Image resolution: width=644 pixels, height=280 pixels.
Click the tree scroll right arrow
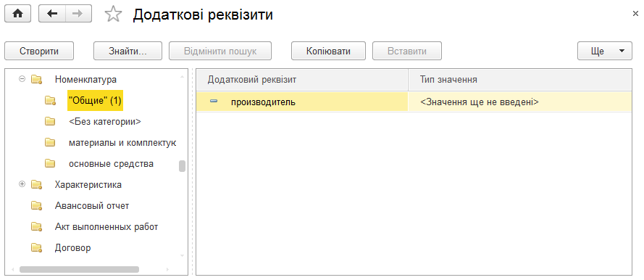[167, 270]
